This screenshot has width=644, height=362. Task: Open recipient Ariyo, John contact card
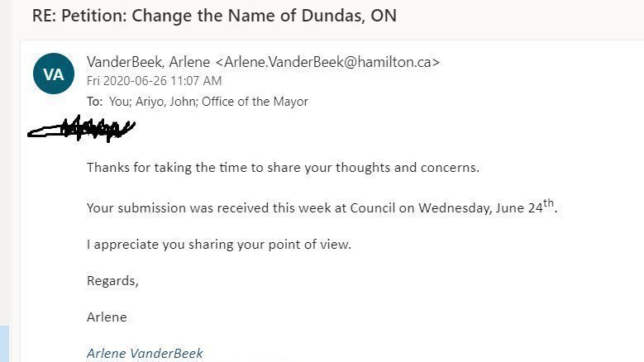(167, 102)
